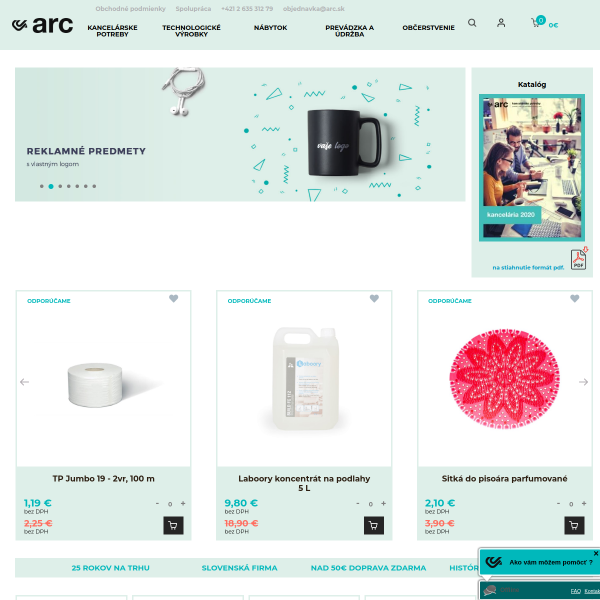Image resolution: width=600 pixels, height=600 pixels.
Task: Increase TP Jumbo 19 quantity with plus
Action: pyautogui.click(x=183, y=504)
